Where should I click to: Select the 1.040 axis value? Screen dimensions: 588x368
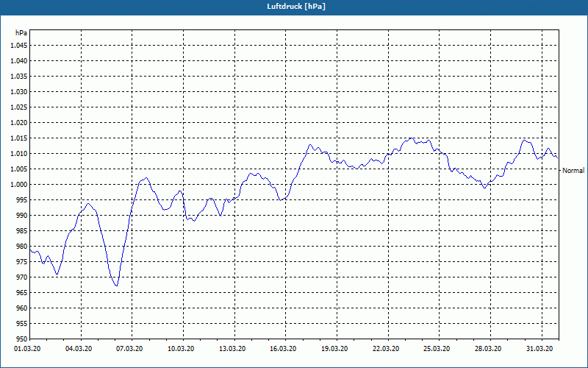[19, 61]
